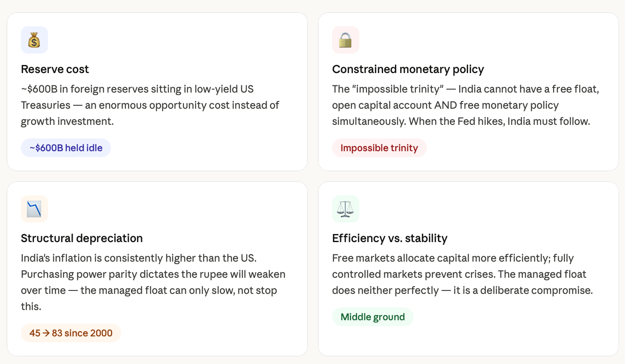Click the Reserve cost description paragraph

click(x=150, y=105)
